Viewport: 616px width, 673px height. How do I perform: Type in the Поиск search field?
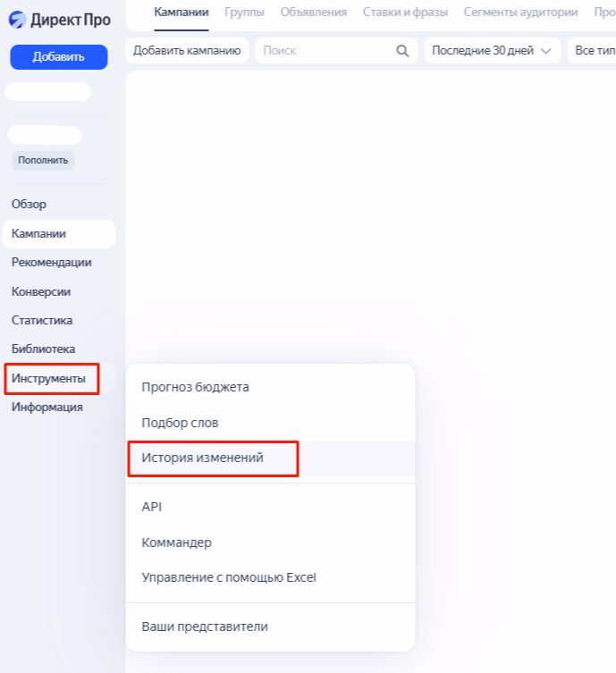[x=326, y=51]
